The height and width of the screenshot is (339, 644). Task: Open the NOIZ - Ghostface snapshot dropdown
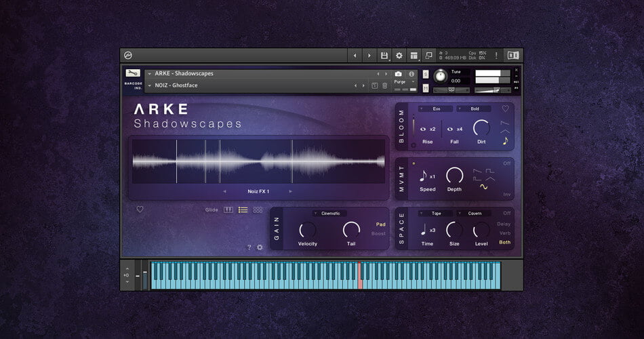point(150,85)
